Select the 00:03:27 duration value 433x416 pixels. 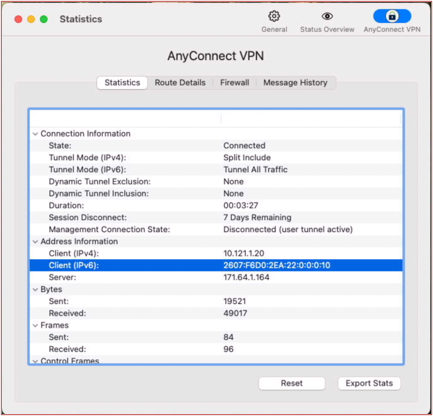point(241,206)
